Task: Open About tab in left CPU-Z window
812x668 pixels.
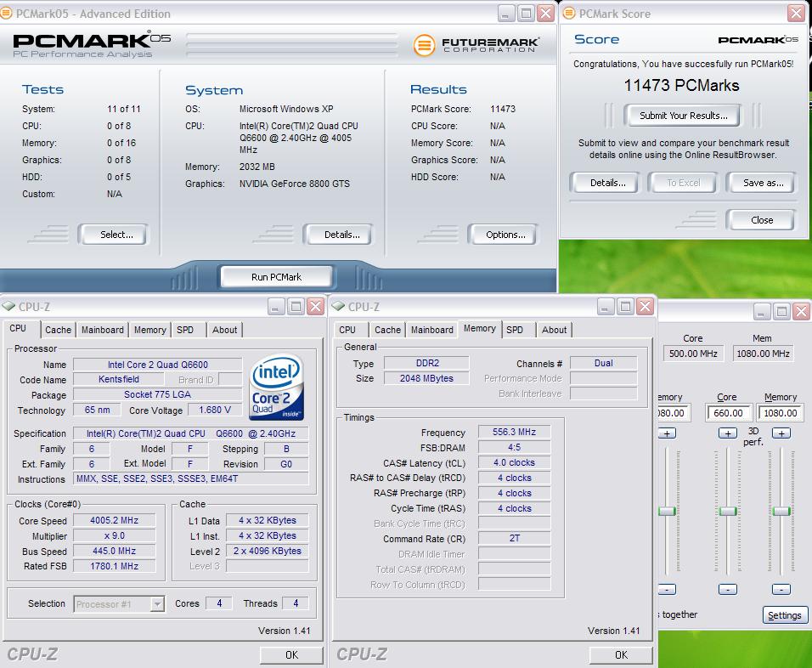Action: click(x=224, y=330)
